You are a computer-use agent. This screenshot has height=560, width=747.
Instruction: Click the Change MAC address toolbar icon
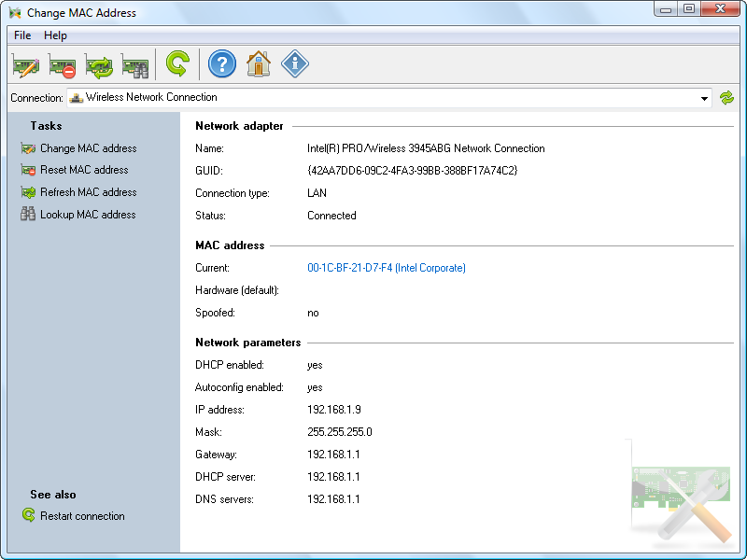pos(25,65)
